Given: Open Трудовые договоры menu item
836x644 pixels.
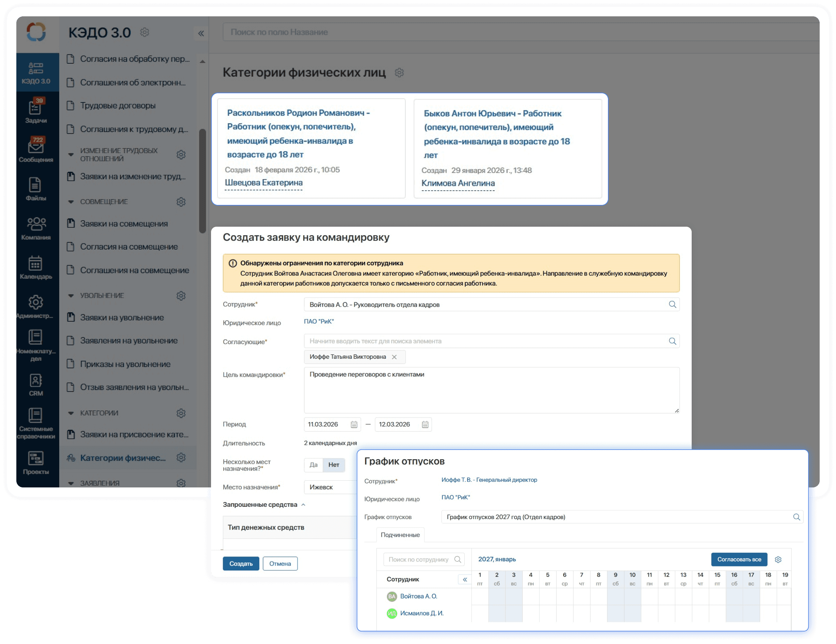Looking at the screenshot, I should 117,106.
